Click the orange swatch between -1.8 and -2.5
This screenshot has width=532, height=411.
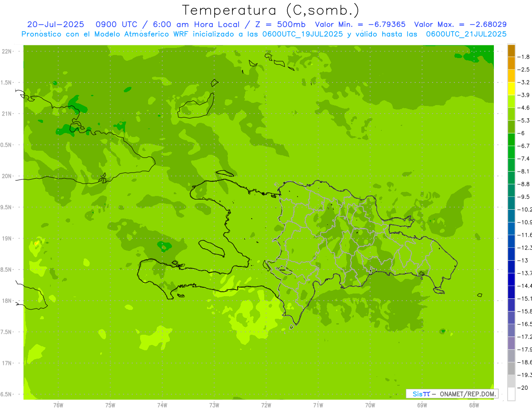point(511,63)
